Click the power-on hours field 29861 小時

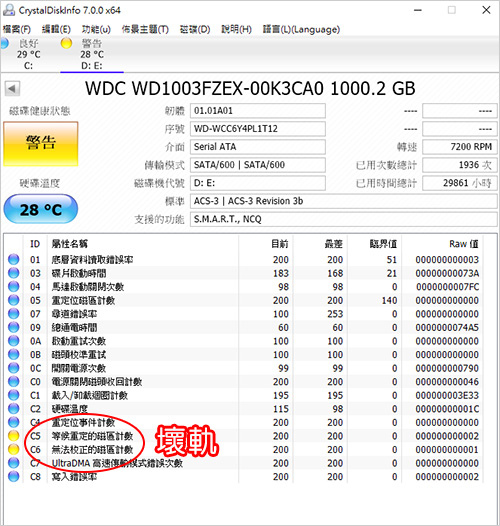pyautogui.click(x=460, y=183)
